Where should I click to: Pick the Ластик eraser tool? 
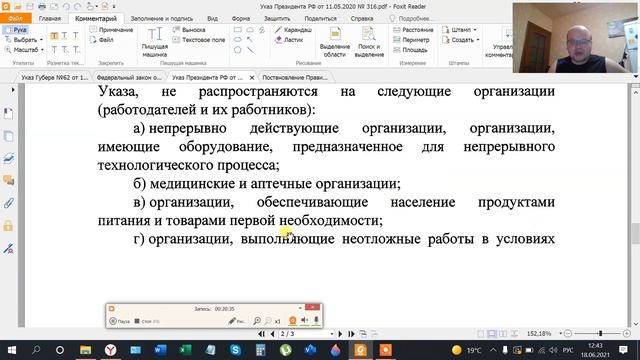tap(289, 40)
